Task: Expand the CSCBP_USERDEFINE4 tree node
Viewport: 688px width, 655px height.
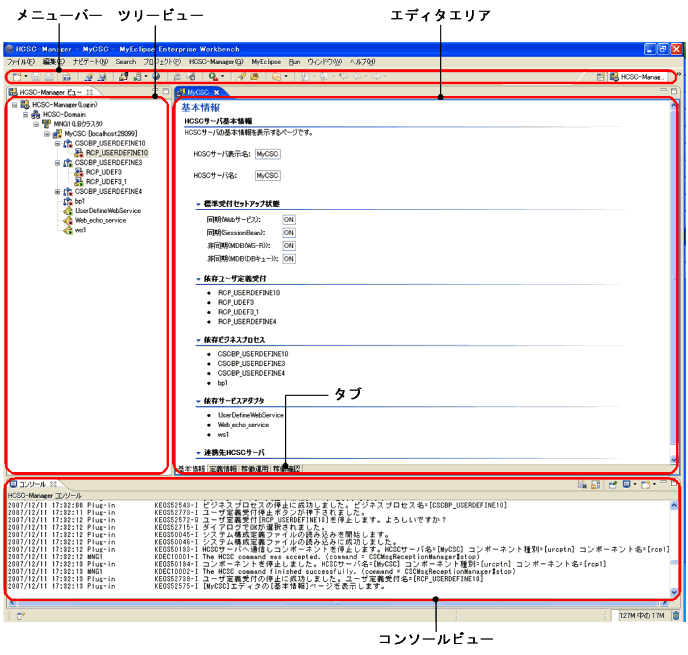Action: click(x=57, y=192)
